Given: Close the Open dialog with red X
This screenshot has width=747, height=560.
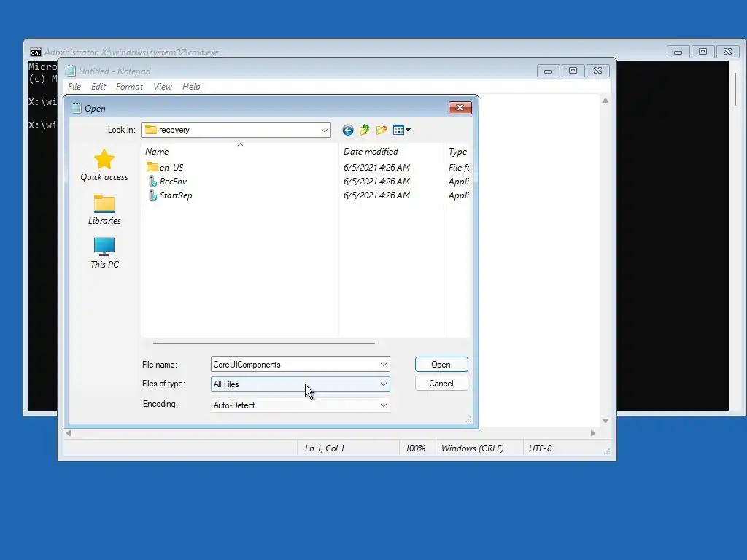Looking at the screenshot, I should pyautogui.click(x=460, y=108).
